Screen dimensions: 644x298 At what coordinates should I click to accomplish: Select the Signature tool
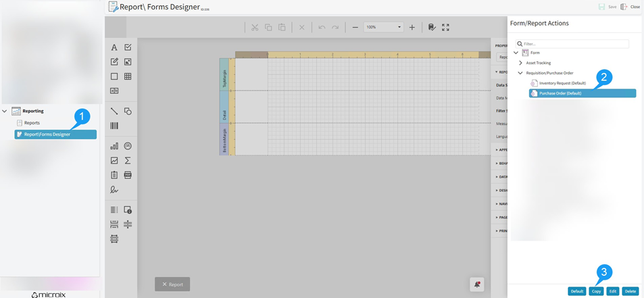click(x=114, y=190)
